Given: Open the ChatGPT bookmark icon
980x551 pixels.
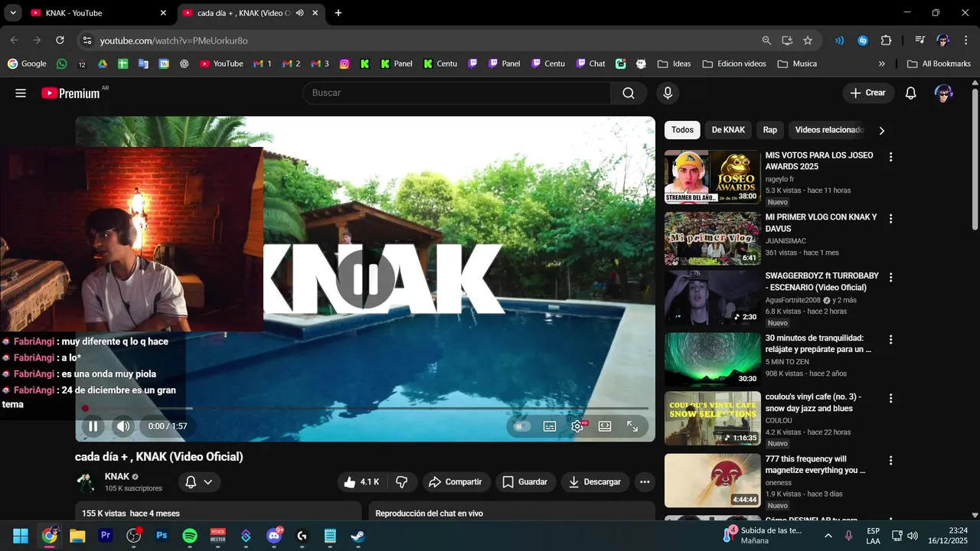Looking at the screenshot, I should click(185, 64).
